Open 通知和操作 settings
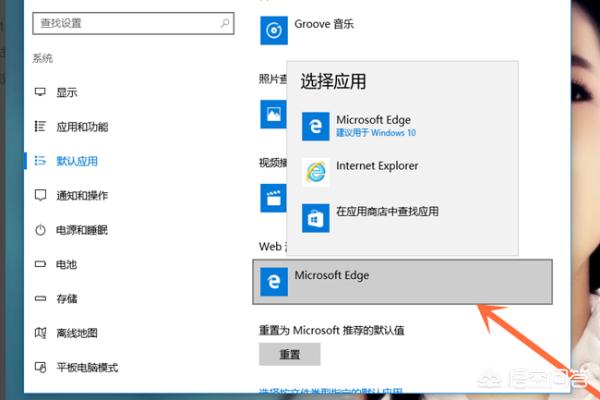The image size is (600, 400). coord(82,196)
